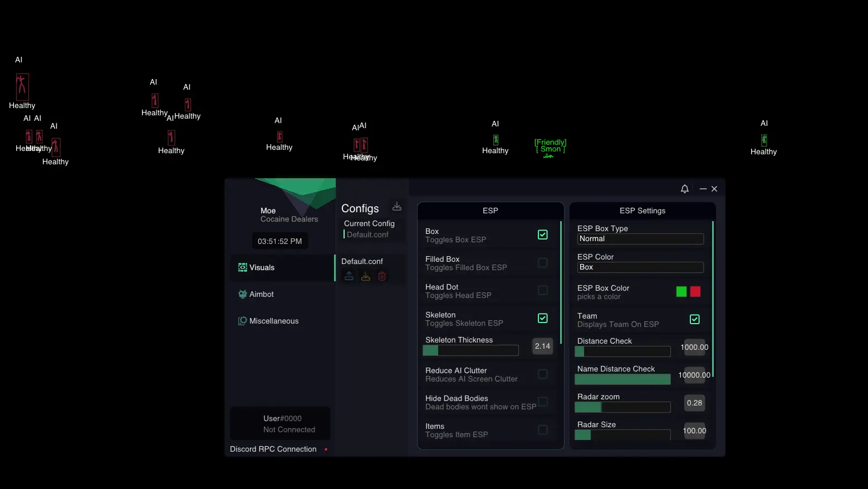Click the gear icon next to Miscellaneous
This screenshot has height=489, width=868.
click(x=242, y=321)
